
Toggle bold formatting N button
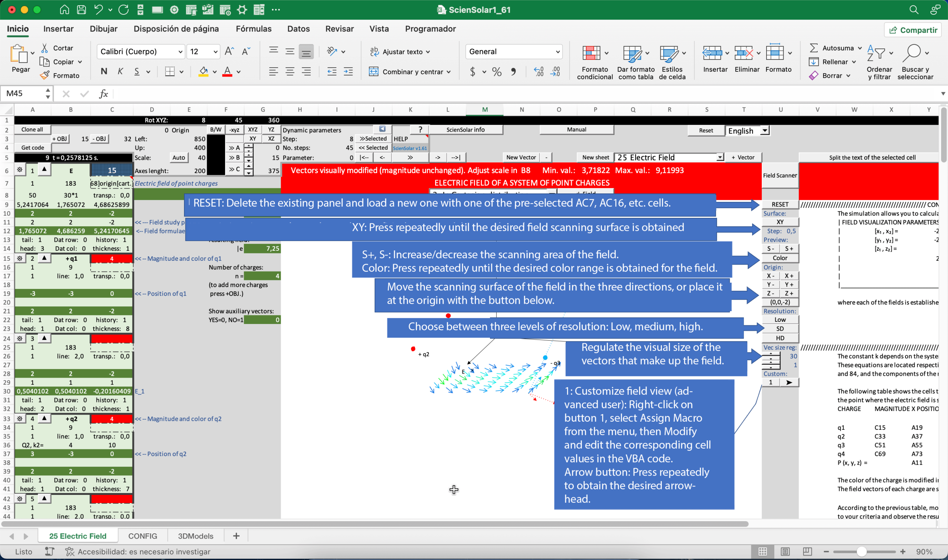[x=104, y=72]
